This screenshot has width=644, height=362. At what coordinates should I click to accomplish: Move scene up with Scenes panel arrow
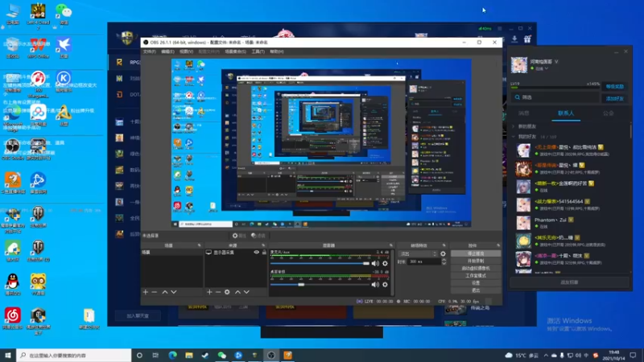[x=165, y=292]
